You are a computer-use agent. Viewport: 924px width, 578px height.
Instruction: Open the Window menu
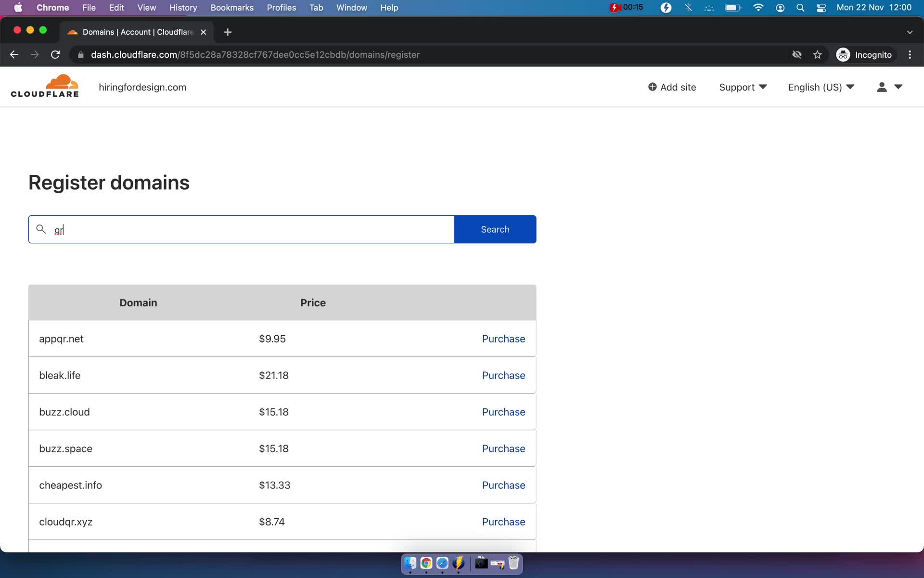(352, 7)
